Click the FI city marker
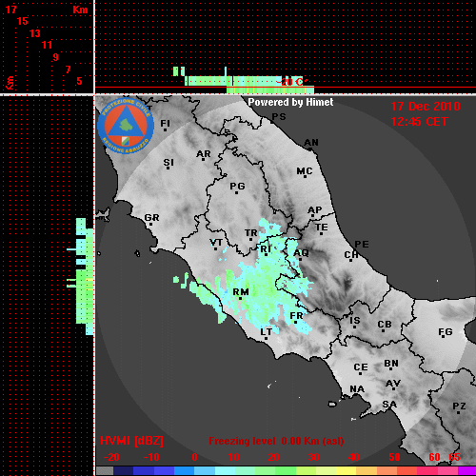Image resolution: width=476 pixels, height=476 pixels. point(165,129)
